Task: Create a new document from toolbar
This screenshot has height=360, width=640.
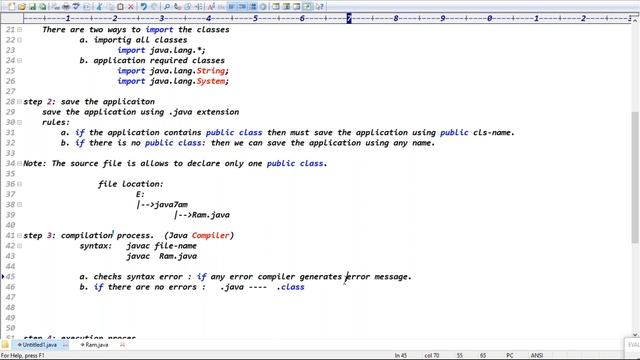Action: pyautogui.click(x=11, y=7)
